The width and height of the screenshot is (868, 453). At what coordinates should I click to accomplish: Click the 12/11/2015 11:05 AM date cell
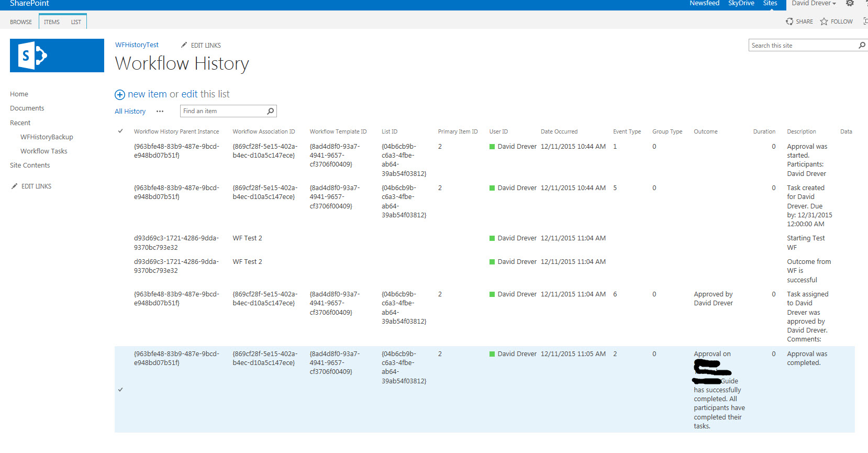573,354
